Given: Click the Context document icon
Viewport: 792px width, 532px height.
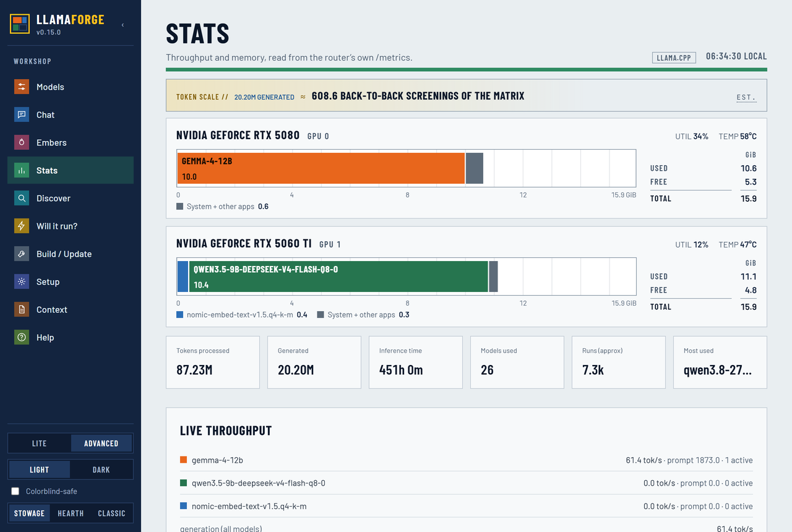Looking at the screenshot, I should (x=22, y=309).
